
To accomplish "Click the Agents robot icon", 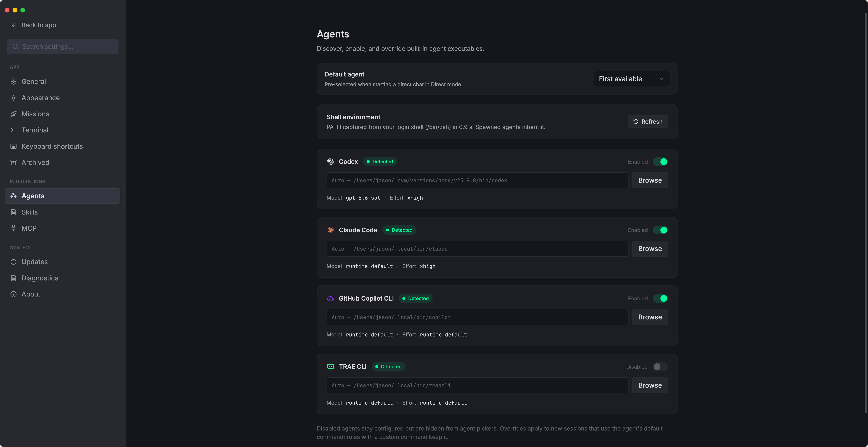I will pos(13,196).
